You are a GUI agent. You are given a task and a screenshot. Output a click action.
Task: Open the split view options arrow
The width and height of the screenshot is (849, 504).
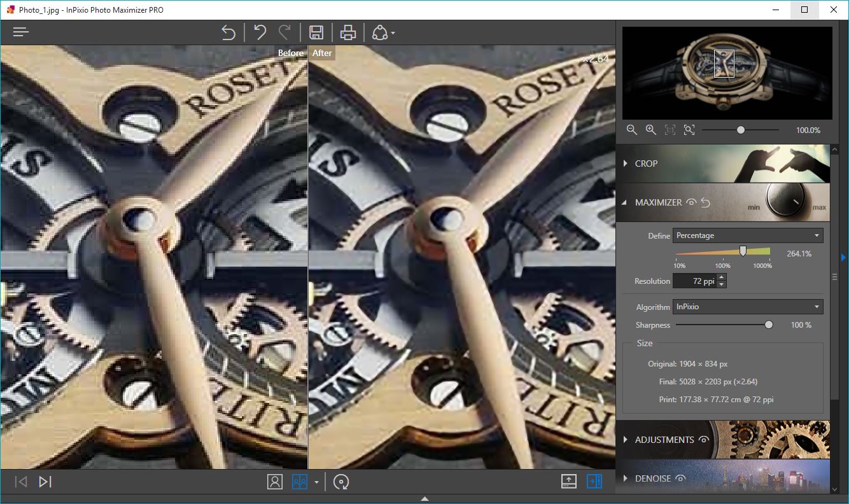tap(316, 482)
